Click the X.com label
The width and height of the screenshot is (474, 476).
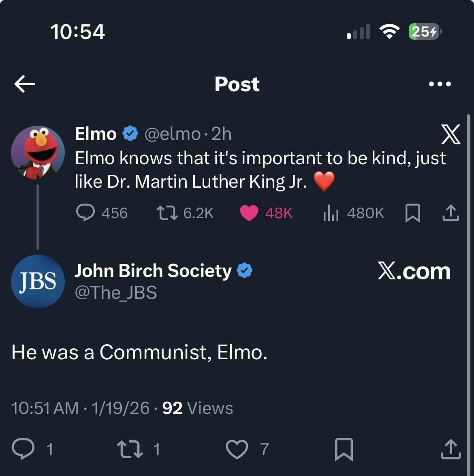tap(414, 271)
